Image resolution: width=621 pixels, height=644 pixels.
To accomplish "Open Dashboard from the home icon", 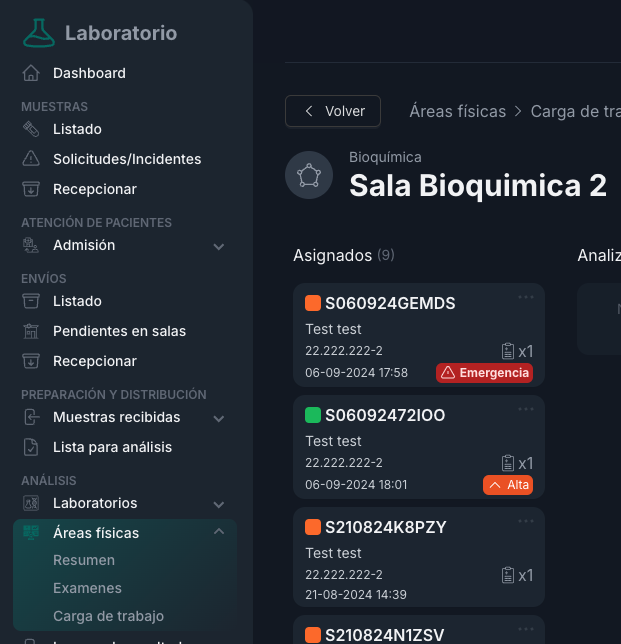I will [32, 73].
